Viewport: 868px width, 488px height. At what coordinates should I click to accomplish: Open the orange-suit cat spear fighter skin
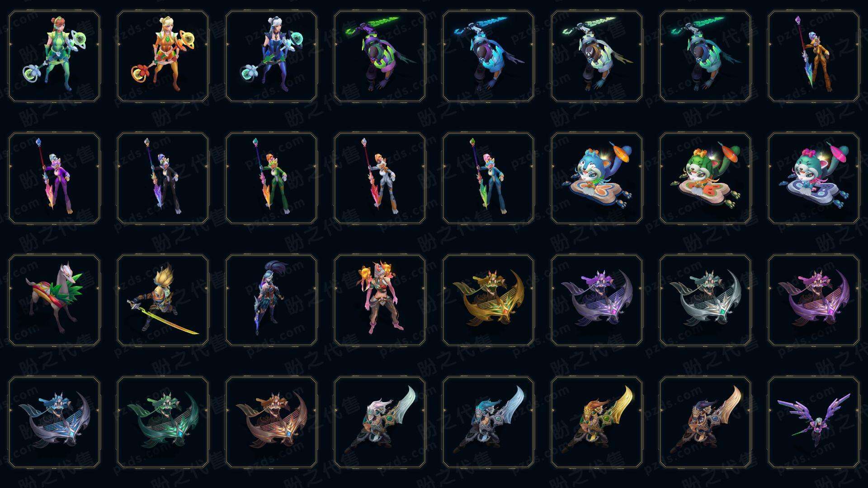pyautogui.click(x=814, y=56)
